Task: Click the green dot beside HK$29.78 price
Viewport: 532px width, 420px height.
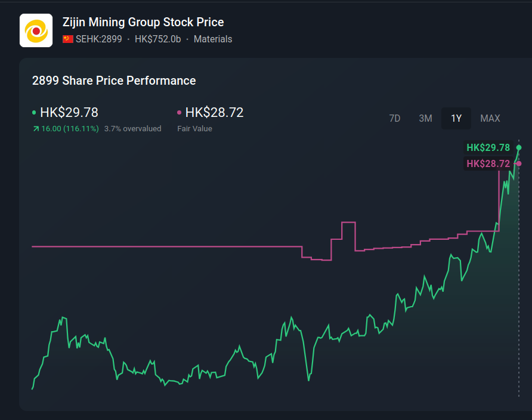Action: coord(34,113)
